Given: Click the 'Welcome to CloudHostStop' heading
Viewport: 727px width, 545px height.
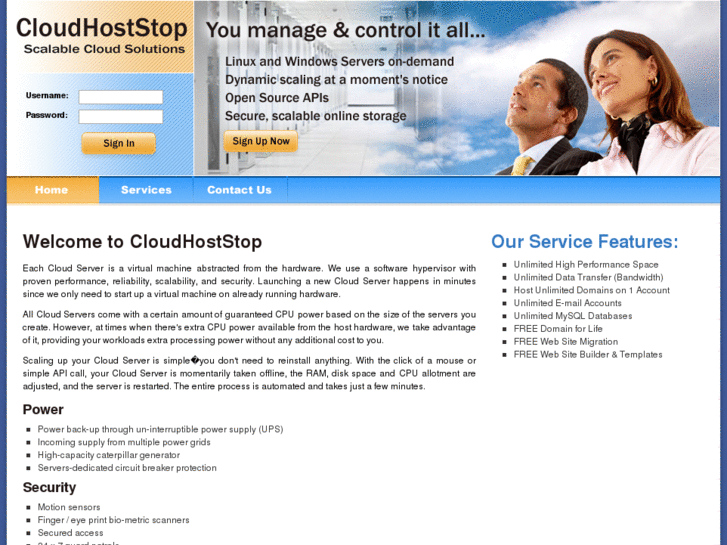Looking at the screenshot, I should tap(142, 242).
